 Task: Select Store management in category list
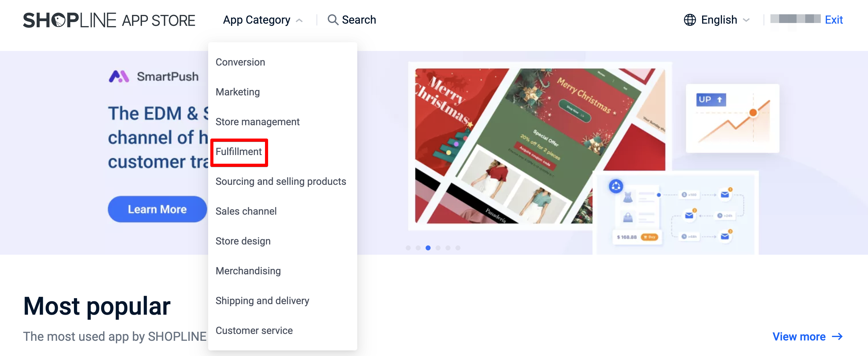(x=258, y=121)
